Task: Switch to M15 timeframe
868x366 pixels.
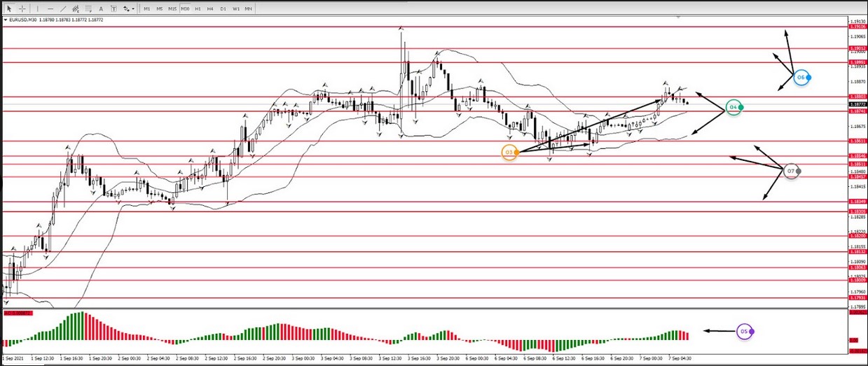Action: point(172,8)
